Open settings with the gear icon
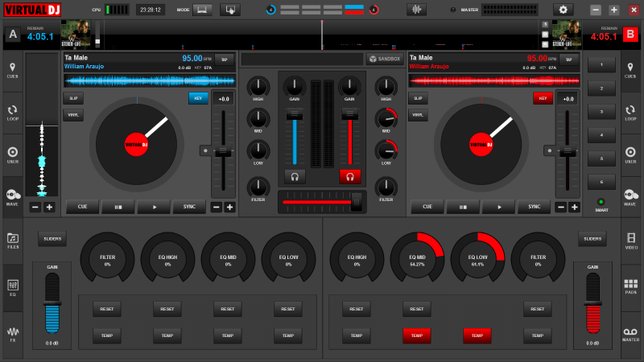644x362 pixels. (x=563, y=10)
